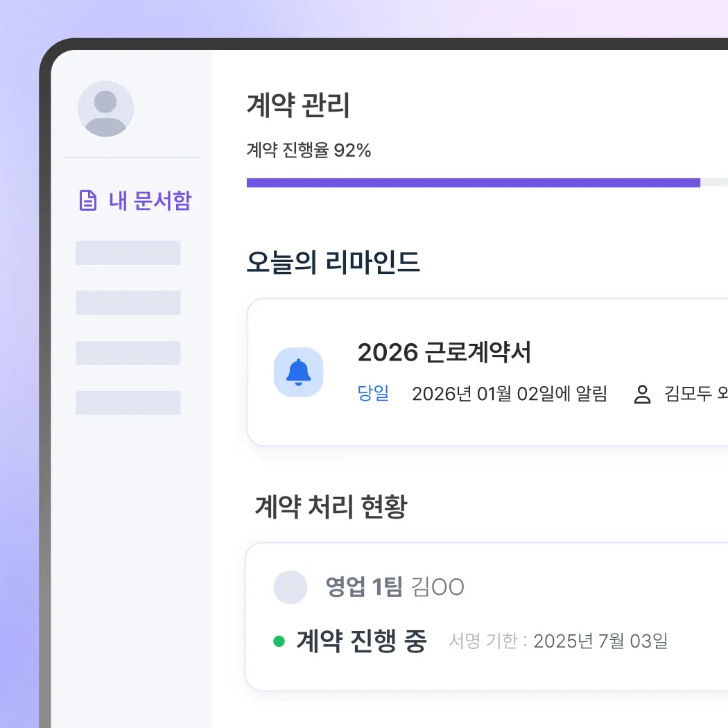The image size is (728, 728).
Task: Open the bell notification icon on 2026 근로계약서 card
Action: click(299, 372)
